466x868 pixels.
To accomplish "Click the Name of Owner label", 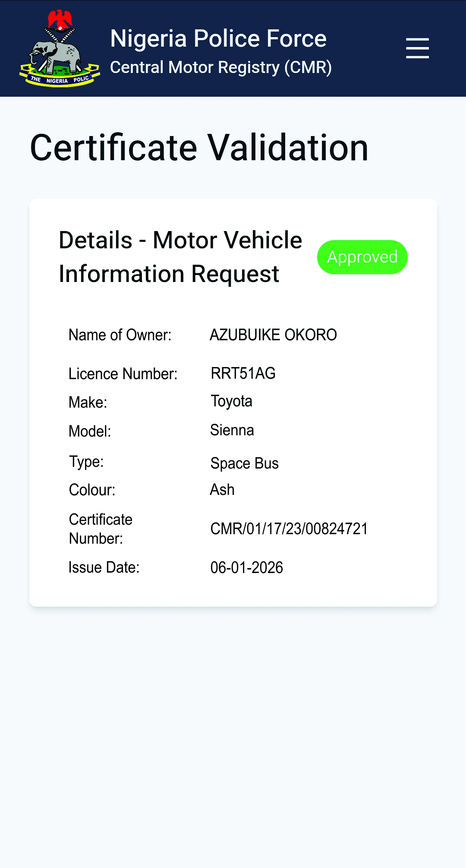I will [x=120, y=335].
